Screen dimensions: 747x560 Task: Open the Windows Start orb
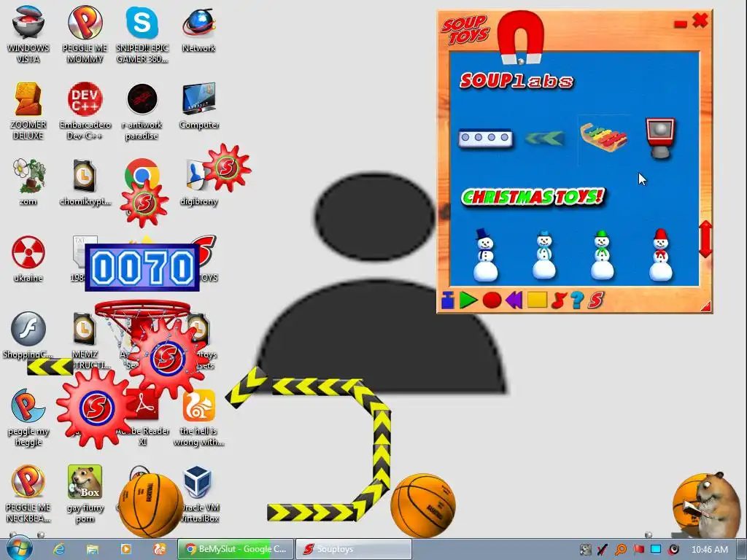pyautogui.click(x=18, y=548)
